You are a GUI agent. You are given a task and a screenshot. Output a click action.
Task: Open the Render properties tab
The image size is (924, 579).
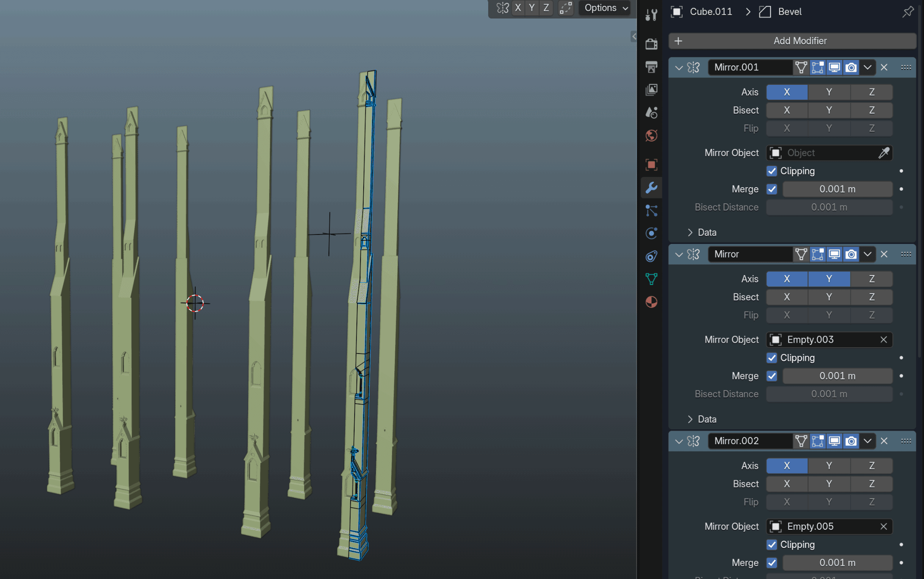point(651,44)
